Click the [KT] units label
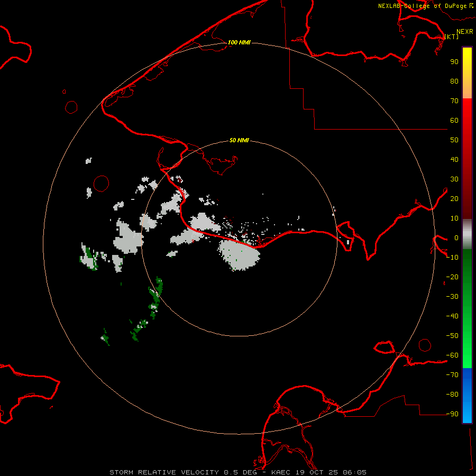 coord(452,36)
